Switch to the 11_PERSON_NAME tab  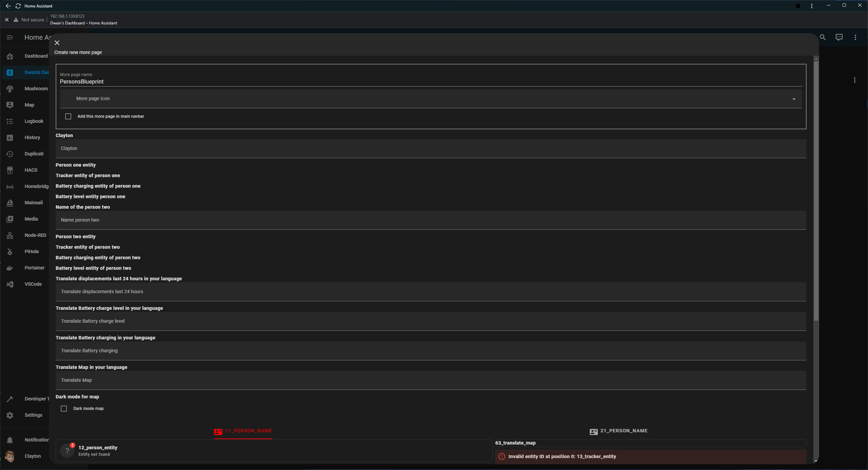pos(242,431)
